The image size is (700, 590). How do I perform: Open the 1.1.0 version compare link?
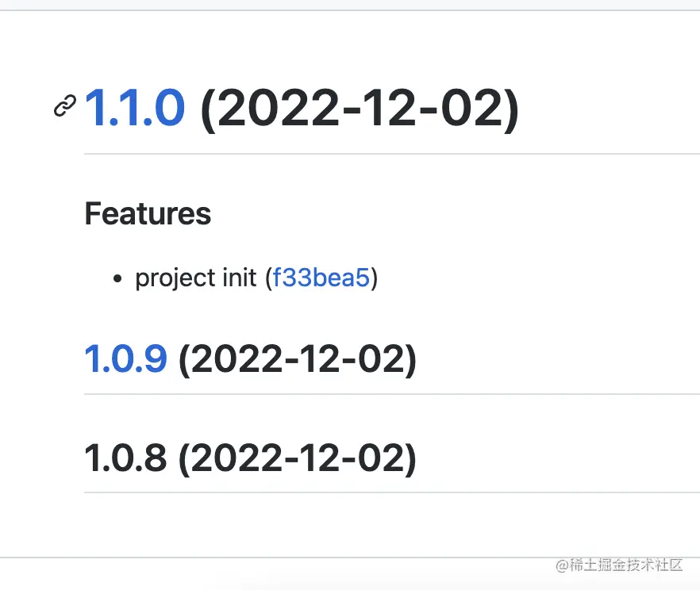click(134, 108)
